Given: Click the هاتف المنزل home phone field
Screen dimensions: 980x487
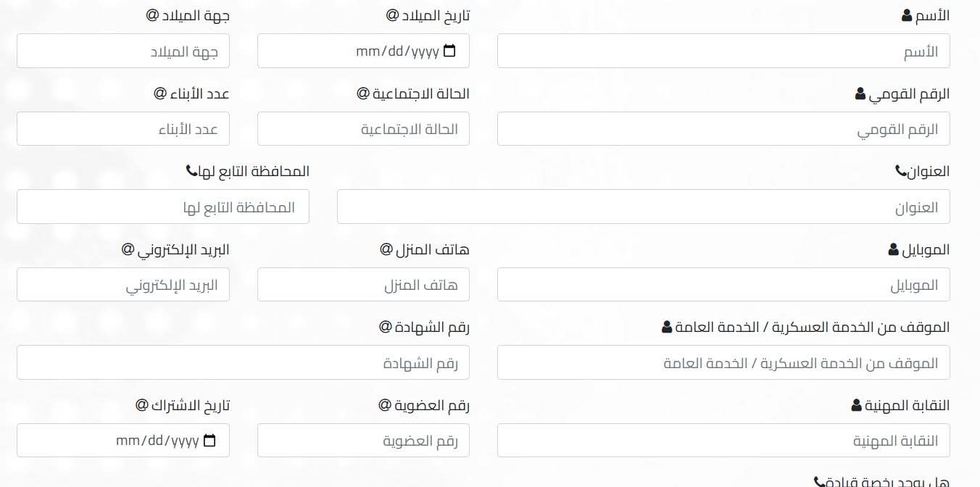Looking at the screenshot, I should [x=363, y=284].
